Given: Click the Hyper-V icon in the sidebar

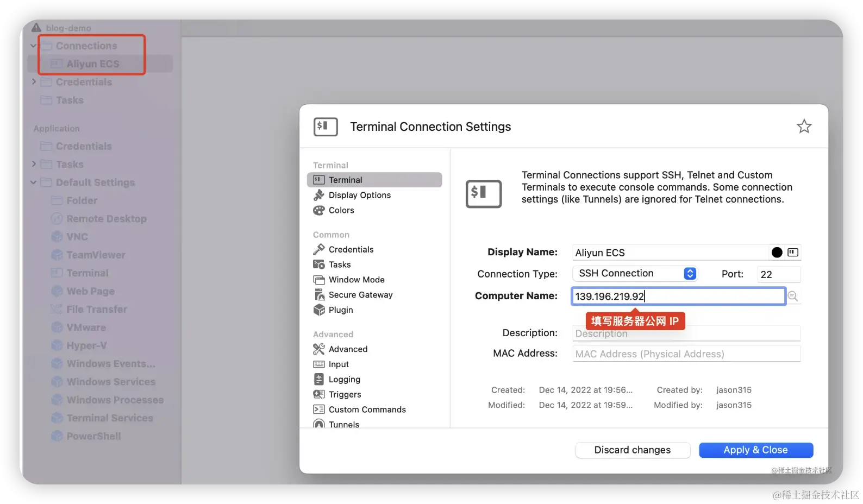Looking at the screenshot, I should [x=57, y=345].
